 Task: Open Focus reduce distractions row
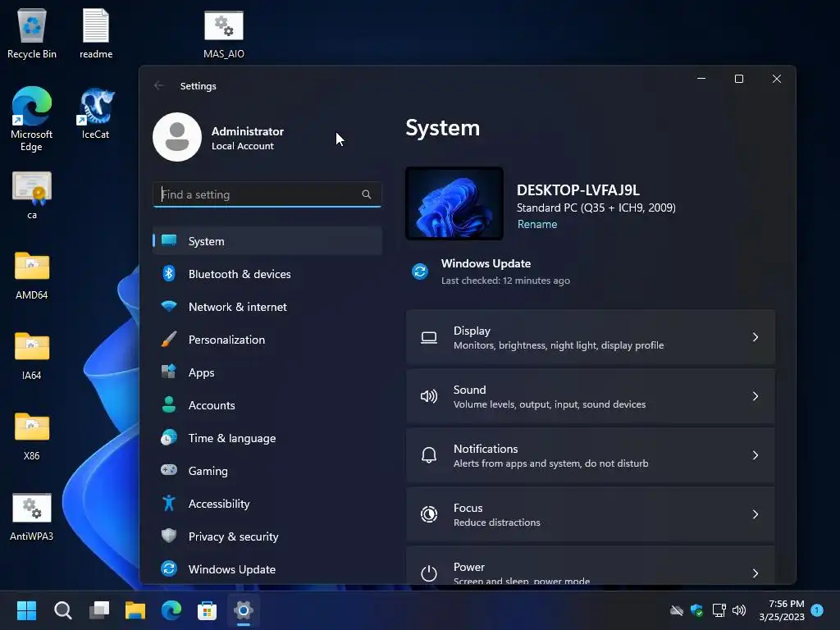click(591, 514)
